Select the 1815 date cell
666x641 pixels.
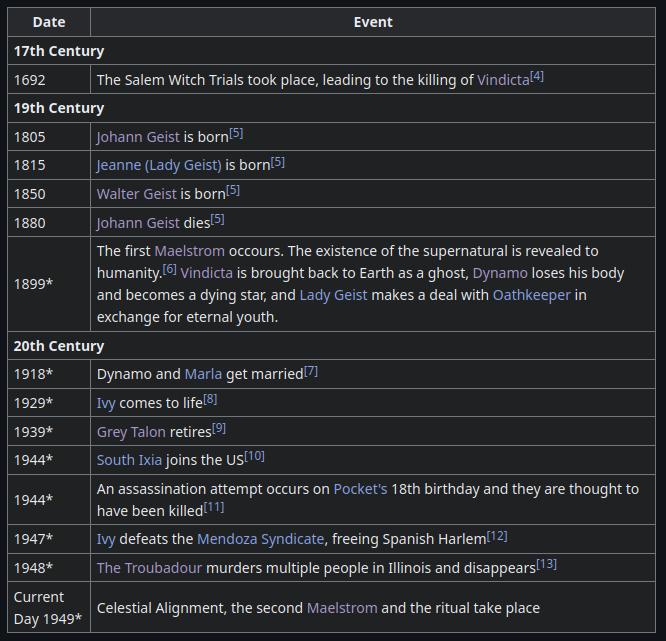pyautogui.click(x=49, y=165)
